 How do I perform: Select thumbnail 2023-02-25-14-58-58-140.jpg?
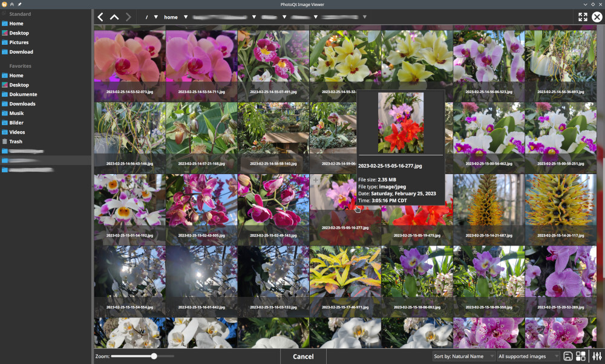click(x=273, y=138)
